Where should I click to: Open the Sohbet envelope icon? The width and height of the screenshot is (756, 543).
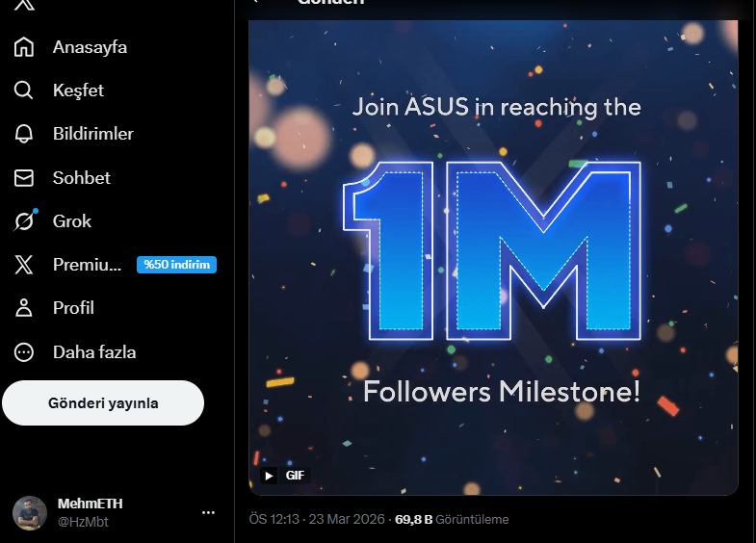click(x=24, y=178)
